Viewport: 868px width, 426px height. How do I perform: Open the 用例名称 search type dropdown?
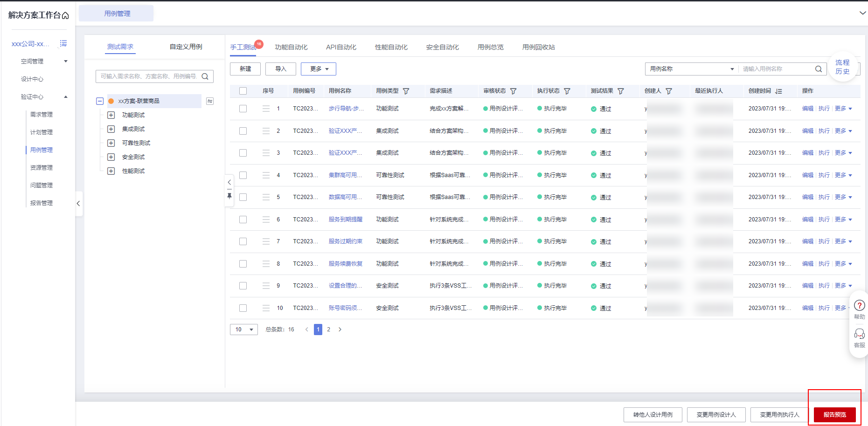coord(691,69)
